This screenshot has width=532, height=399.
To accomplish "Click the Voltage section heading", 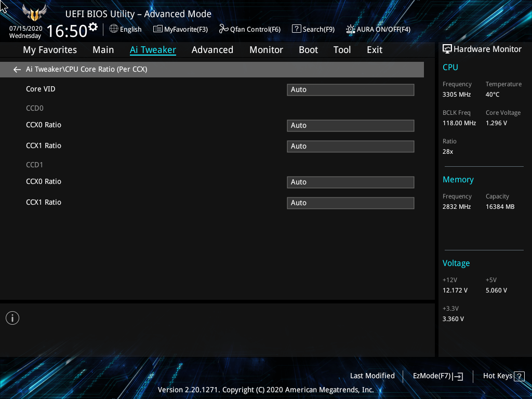I will coord(456,263).
